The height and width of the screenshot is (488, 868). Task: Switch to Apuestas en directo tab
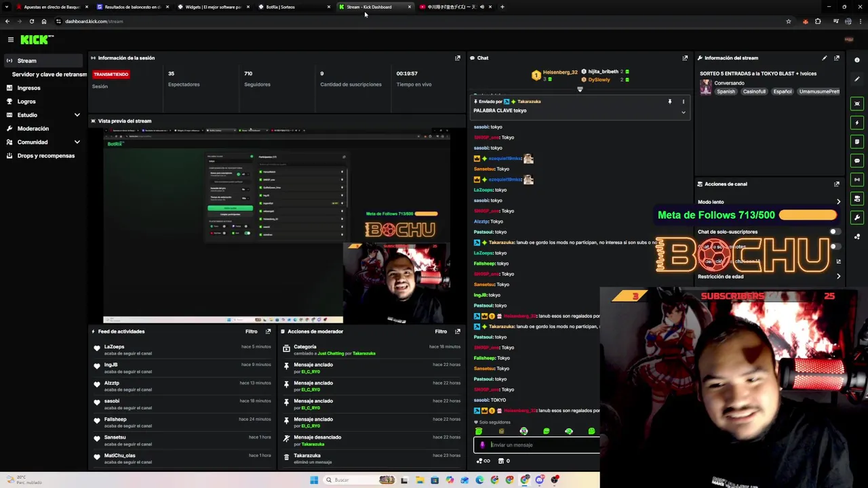[x=51, y=7]
